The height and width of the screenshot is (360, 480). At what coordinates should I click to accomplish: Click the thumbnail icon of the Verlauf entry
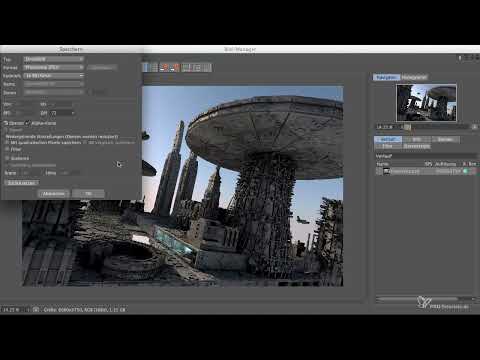tap(387, 171)
